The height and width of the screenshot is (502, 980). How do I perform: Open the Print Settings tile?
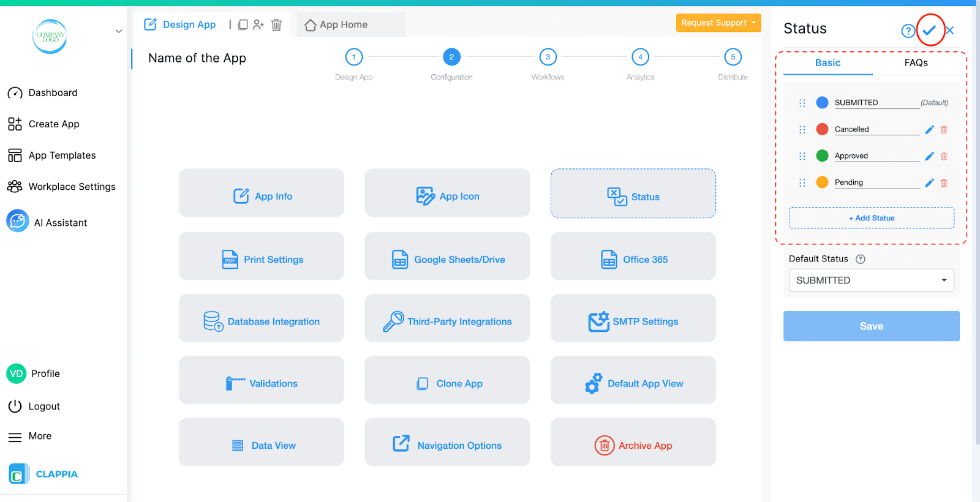(262, 256)
